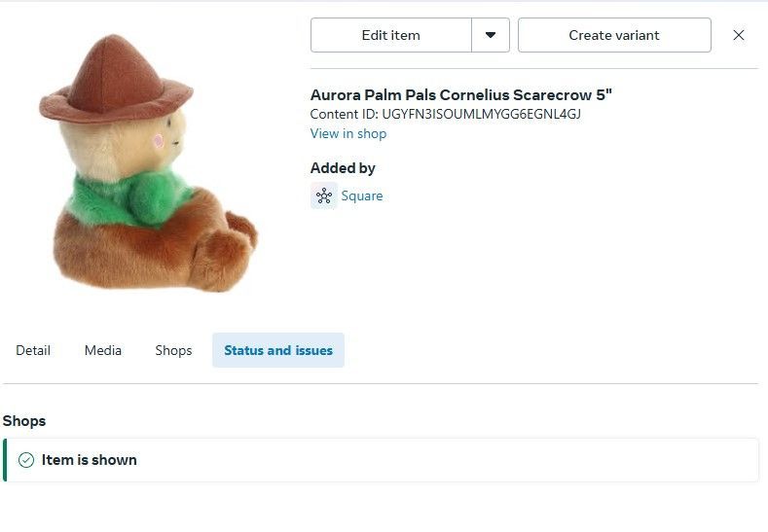The image size is (768, 532).
Task: Click the Item is shown status text
Action: (90, 460)
